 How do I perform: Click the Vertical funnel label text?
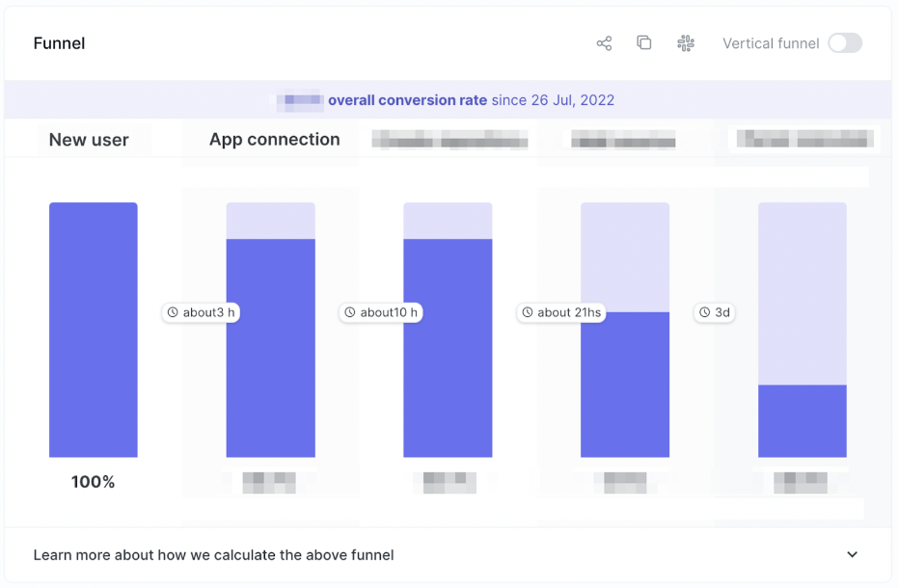770,43
